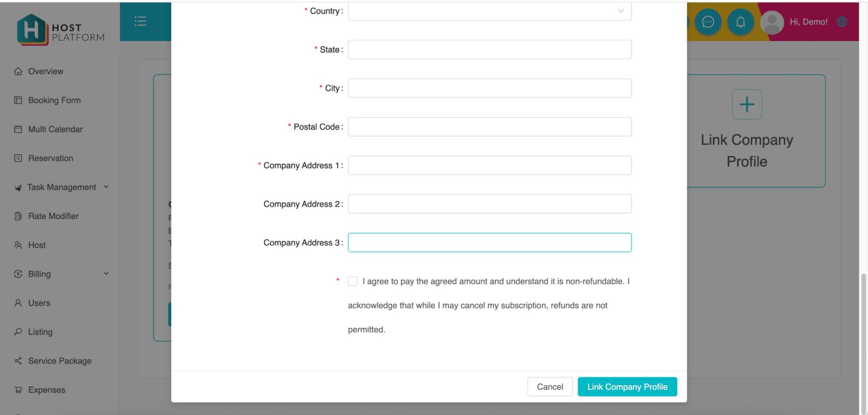Click the Cancel button

(550, 387)
